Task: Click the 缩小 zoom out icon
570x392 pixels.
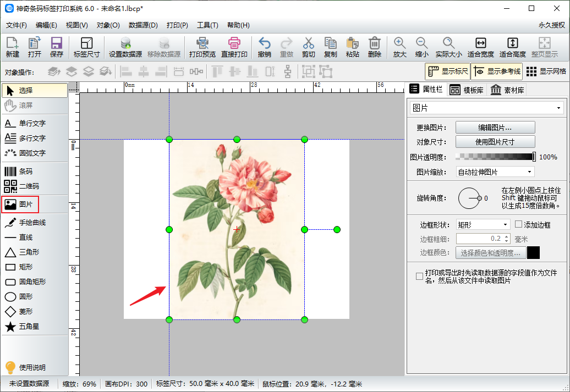Action: pos(421,47)
